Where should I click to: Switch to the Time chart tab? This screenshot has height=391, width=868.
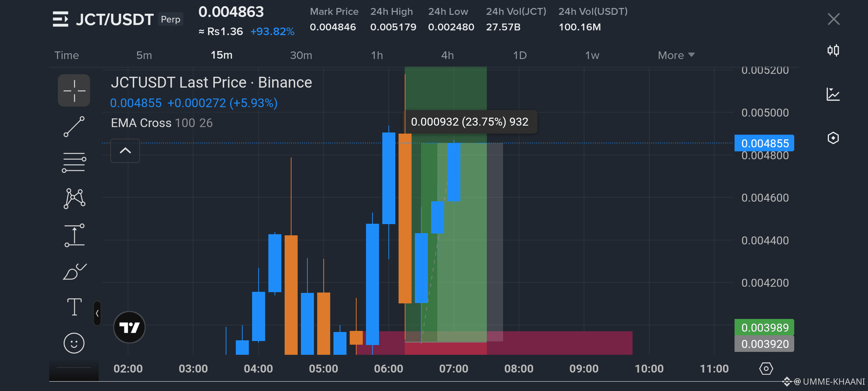pos(67,55)
